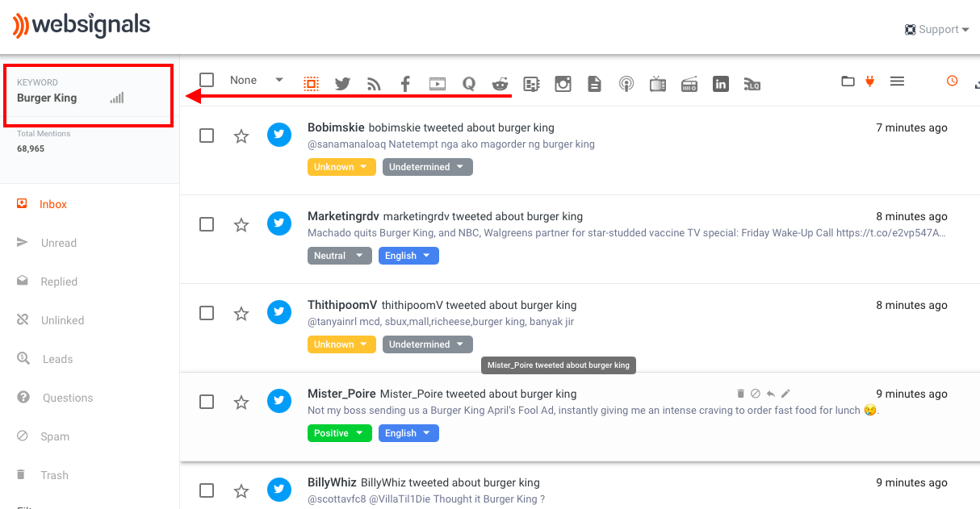
Task: Reply to Mister_Poire mention arrow icon
Action: point(771,394)
